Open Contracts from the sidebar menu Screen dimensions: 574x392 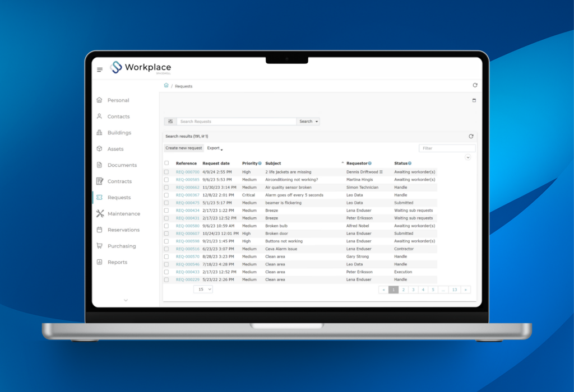[119, 181]
